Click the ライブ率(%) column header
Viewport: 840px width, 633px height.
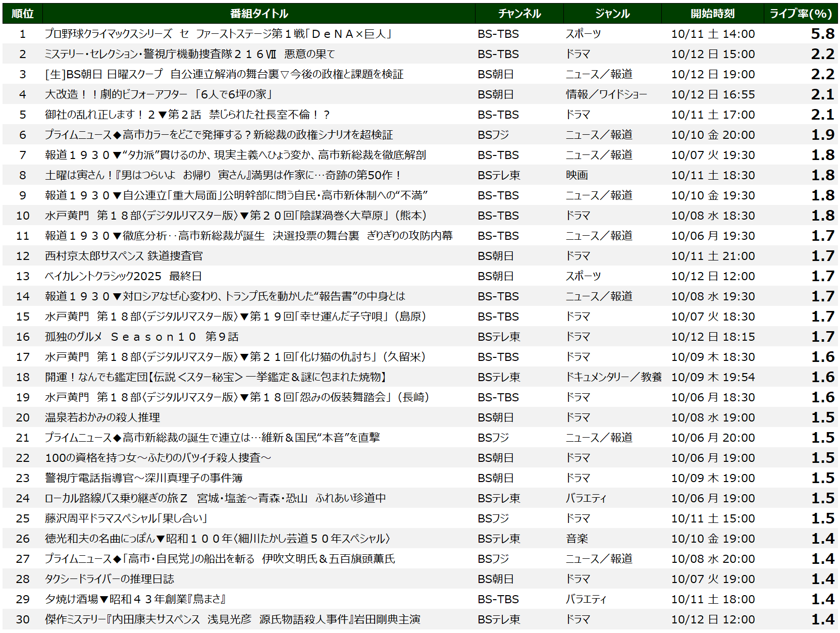point(800,14)
